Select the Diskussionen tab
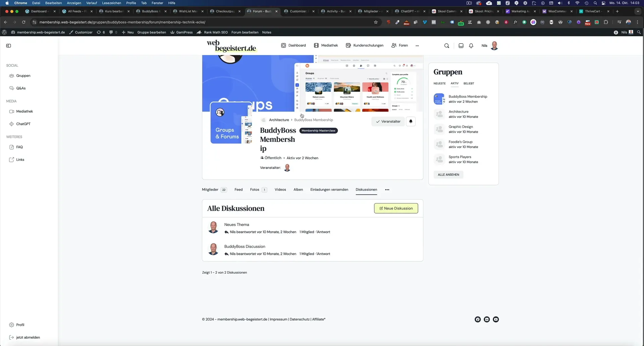644x346 pixels. tap(366, 190)
